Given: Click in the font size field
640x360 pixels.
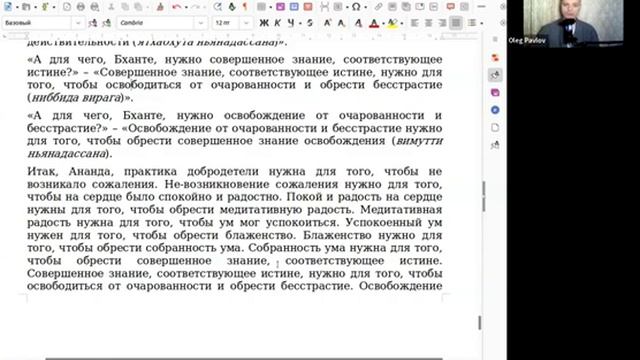Looking at the screenshot, I should coord(226,23).
